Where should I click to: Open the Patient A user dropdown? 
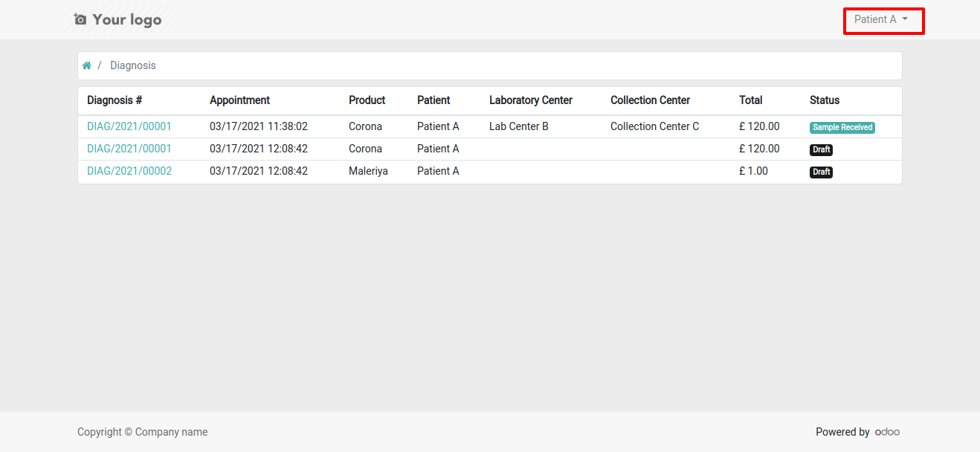pyautogui.click(x=881, y=19)
